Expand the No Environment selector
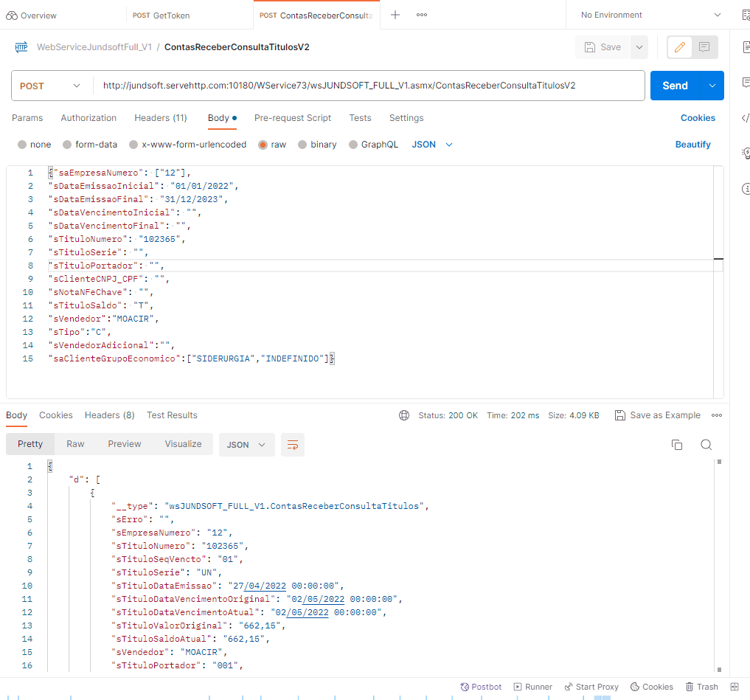 point(650,15)
